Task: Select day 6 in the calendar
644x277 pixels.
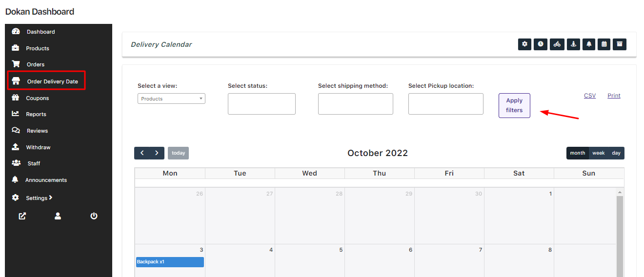Action: click(411, 250)
